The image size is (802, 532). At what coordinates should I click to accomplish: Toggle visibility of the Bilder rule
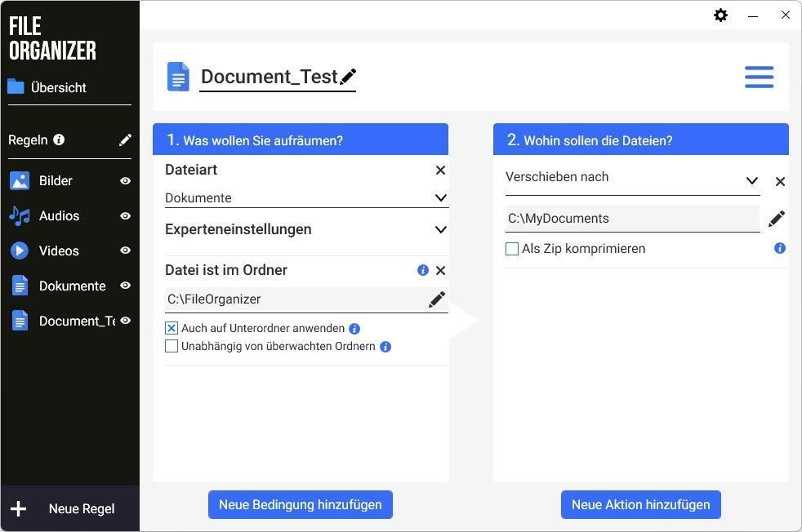(x=125, y=181)
